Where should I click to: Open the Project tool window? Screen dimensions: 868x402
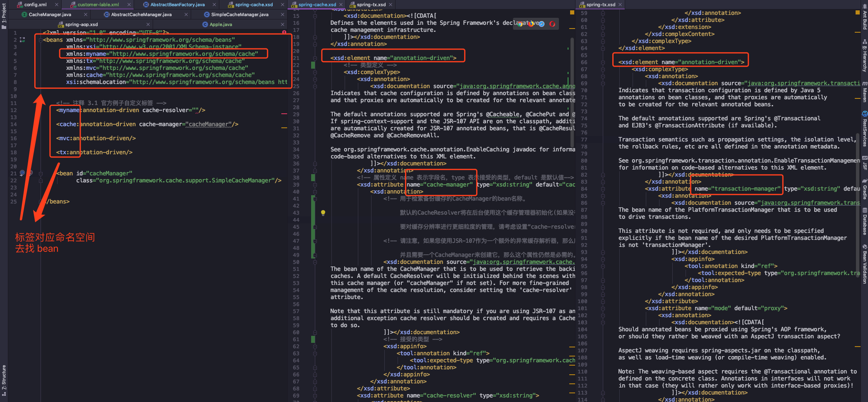coord(4,17)
